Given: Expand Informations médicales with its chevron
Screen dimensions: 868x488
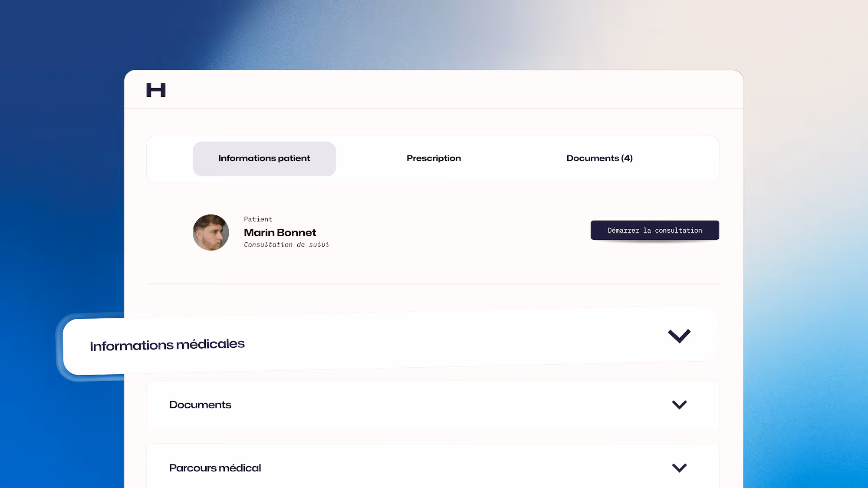Looking at the screenshot, I should click(679, 336).
